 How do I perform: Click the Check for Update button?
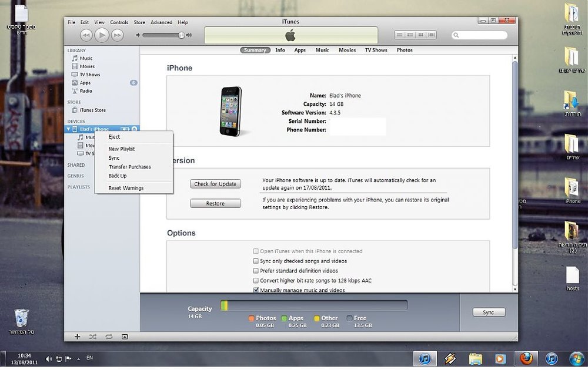tap(215, 184)
